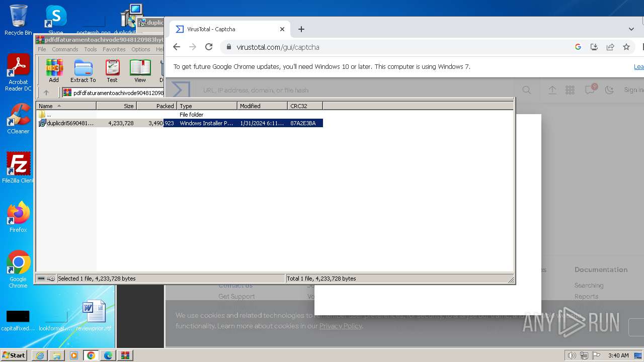
Task: Sort archive list by Size column
Action: 116,106
